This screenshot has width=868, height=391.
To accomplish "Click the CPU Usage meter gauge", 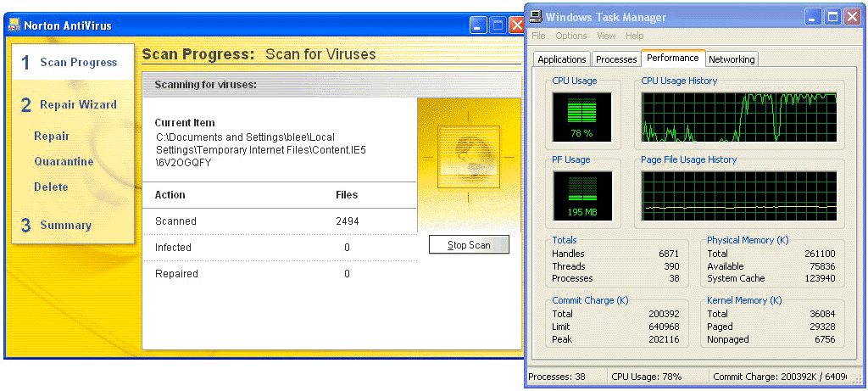I will click(581, 115).
